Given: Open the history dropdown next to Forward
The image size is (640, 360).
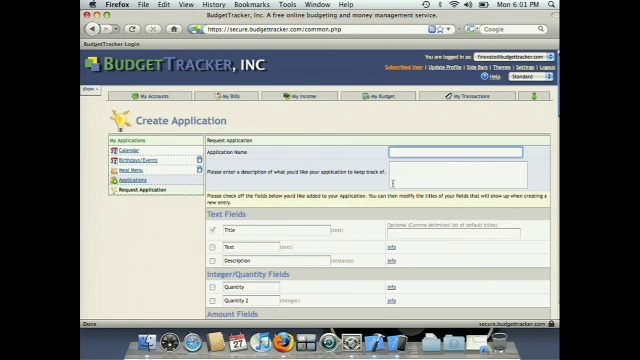Looking at the screenshot, I should 116,29.
